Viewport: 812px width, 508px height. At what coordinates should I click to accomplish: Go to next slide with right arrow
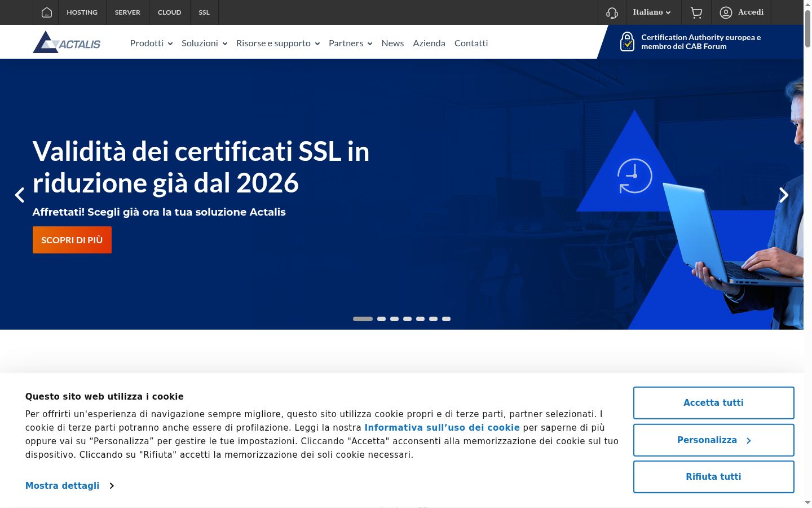tap(784, 195)
